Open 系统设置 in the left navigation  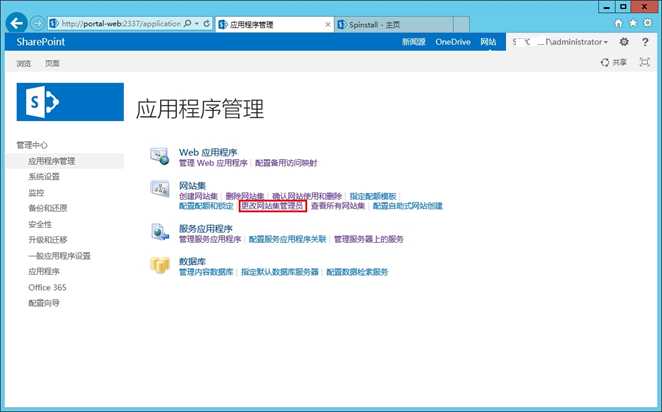click(x=44, y=176)
